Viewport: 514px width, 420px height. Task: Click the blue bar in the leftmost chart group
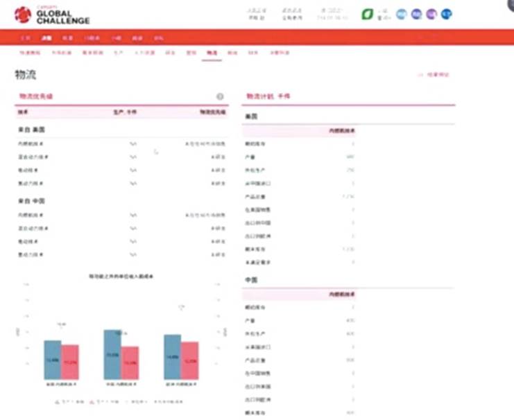click(53, 360)
